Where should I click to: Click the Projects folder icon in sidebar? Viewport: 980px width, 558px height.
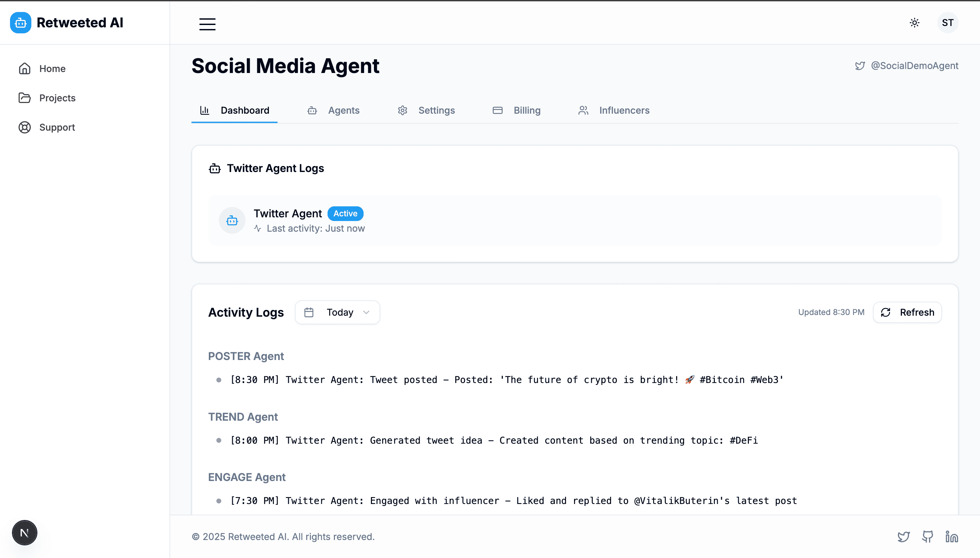click(25, 98)
